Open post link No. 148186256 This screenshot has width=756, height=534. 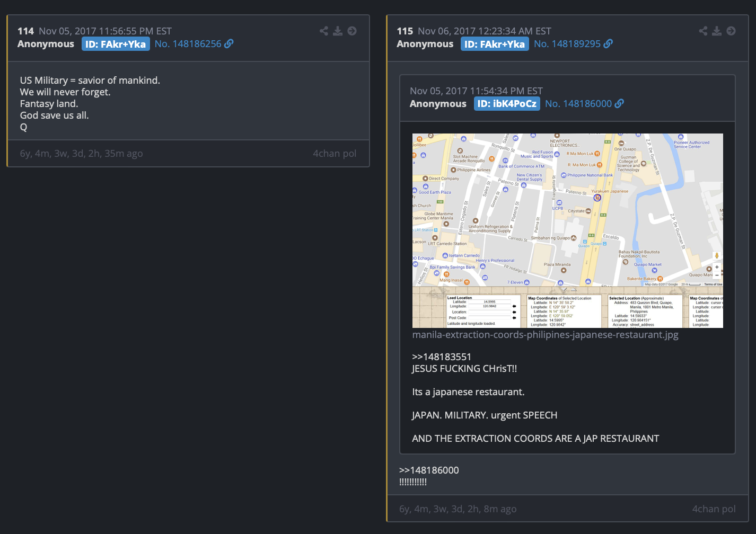188,44
